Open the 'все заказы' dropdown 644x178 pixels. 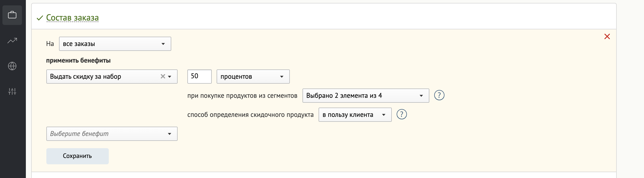pyautogui.click(x=115, y=44)
